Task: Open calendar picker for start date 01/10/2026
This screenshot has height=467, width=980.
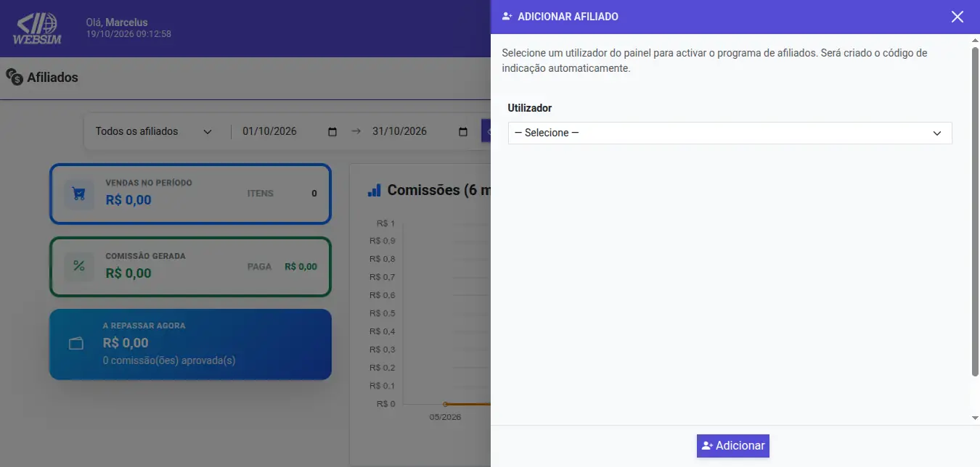Action: pyautogui.click(x=332, y=132)
